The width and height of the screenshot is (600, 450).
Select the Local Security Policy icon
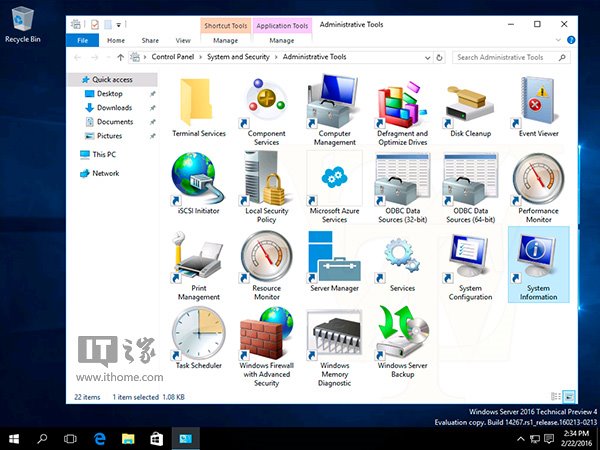(x=266, y=188)
